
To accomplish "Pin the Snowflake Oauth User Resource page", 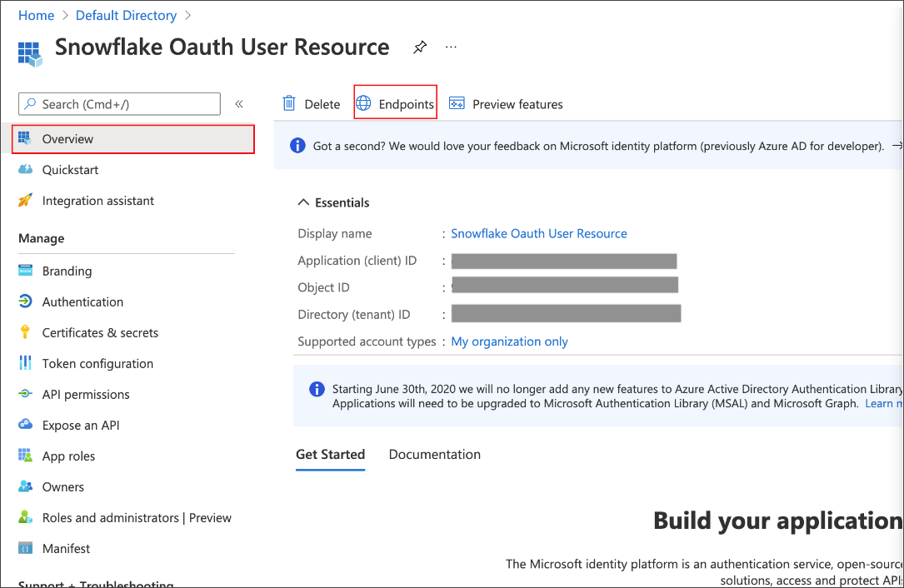I will [419, 47].
